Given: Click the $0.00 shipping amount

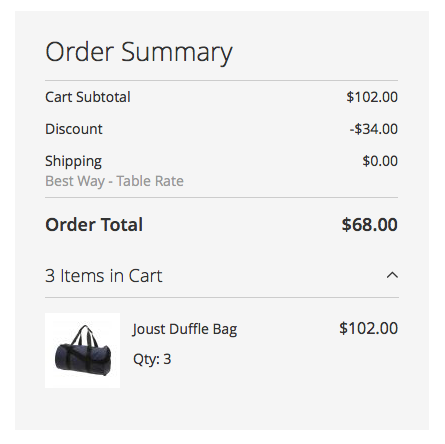Looking at the screenshot, I should 380,161.
